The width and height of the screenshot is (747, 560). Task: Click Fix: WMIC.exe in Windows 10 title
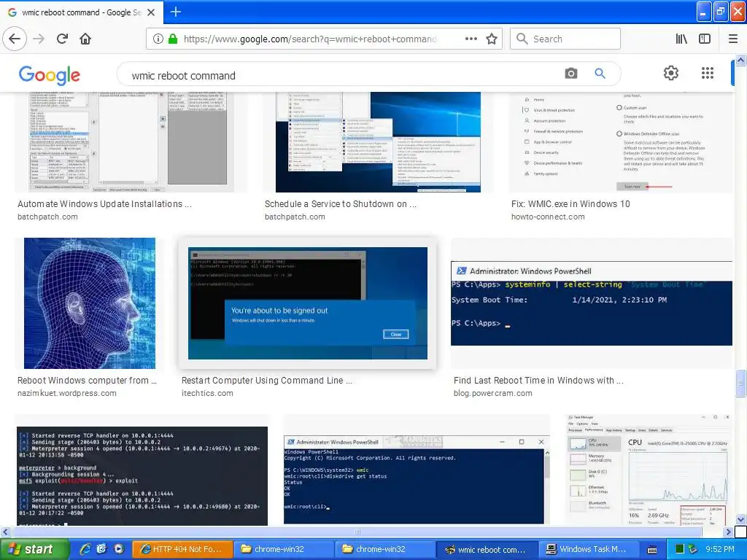pyautogui.click(x=570, y=204)
